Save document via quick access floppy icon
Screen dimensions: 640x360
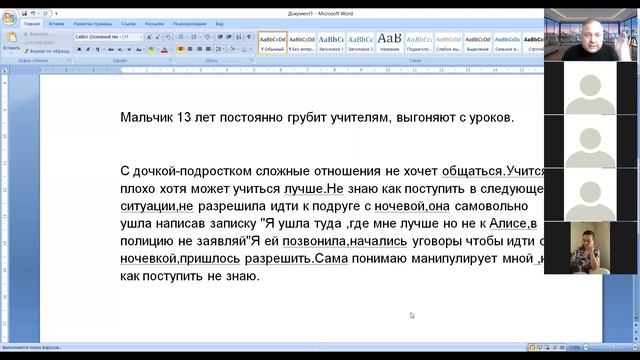click(24, 13)
